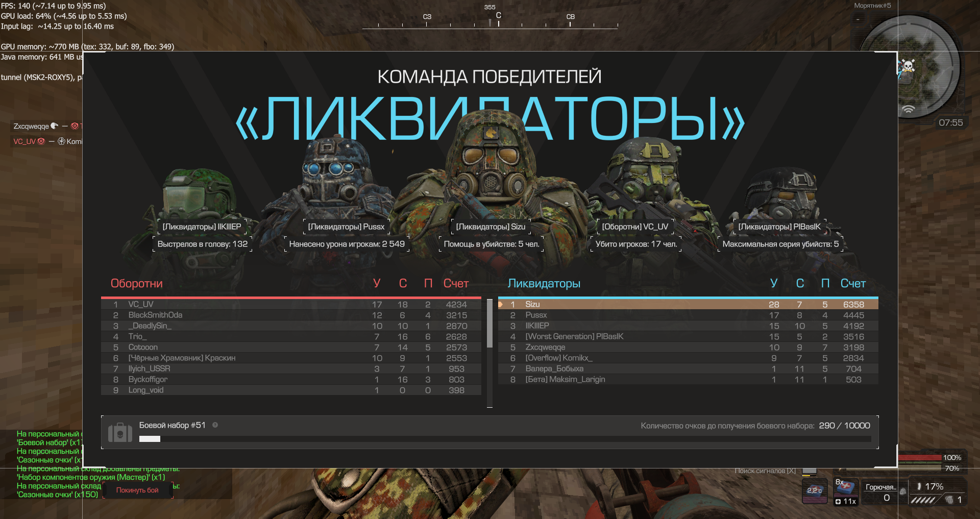Click the red 100% health bar

pyautogui.click(x=920, y=458)
